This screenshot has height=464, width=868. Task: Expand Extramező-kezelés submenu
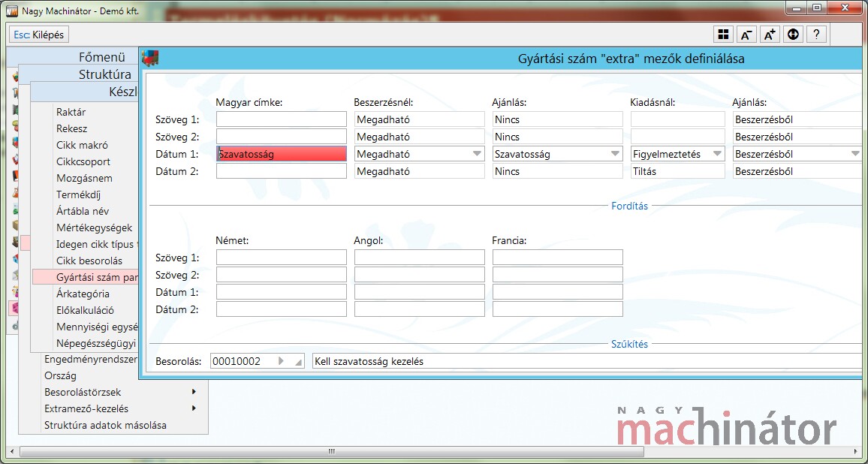tap(194, 408)
